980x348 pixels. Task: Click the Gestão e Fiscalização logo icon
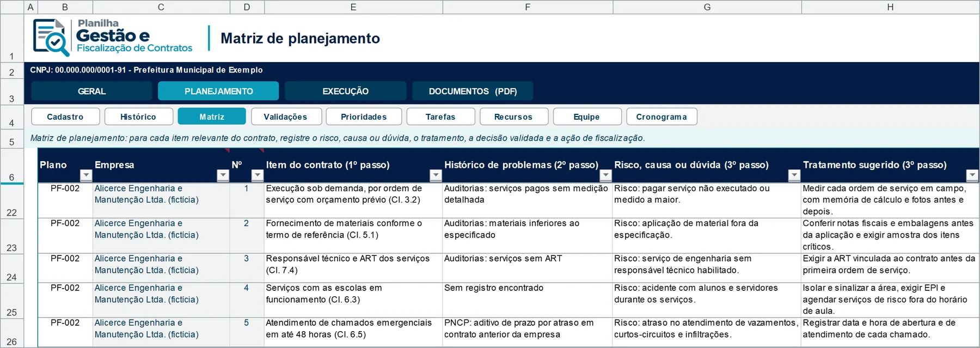pos(51,38)
